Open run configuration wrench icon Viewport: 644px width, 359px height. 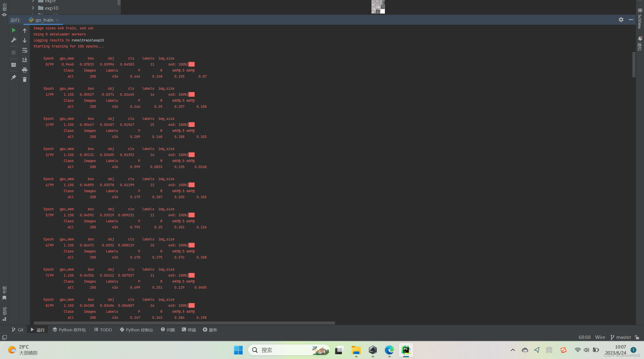(14, 40)
